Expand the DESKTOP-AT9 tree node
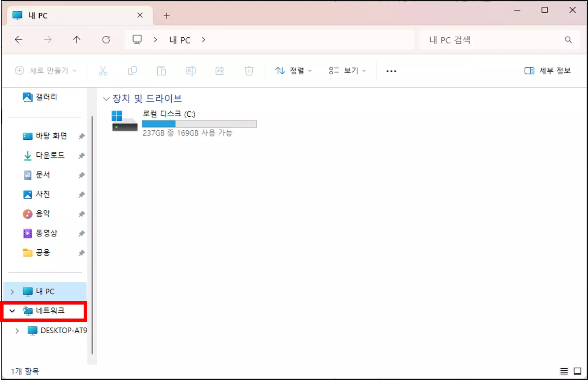This screenshot has height=380, width=588. (17, 331)
